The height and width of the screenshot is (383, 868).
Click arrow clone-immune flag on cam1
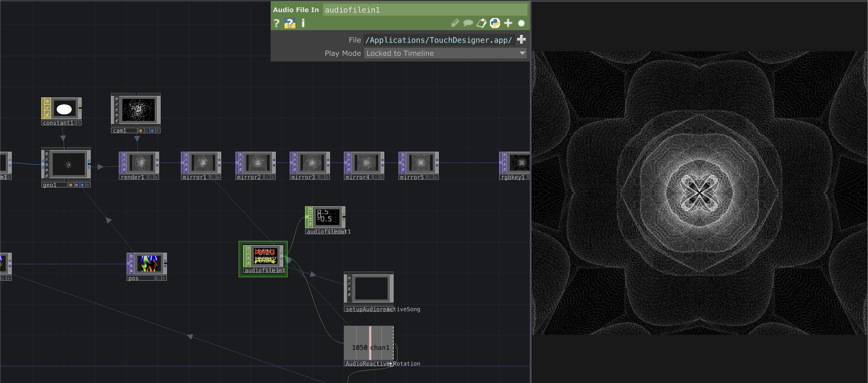pyautogui.click(x=117, y=115)
